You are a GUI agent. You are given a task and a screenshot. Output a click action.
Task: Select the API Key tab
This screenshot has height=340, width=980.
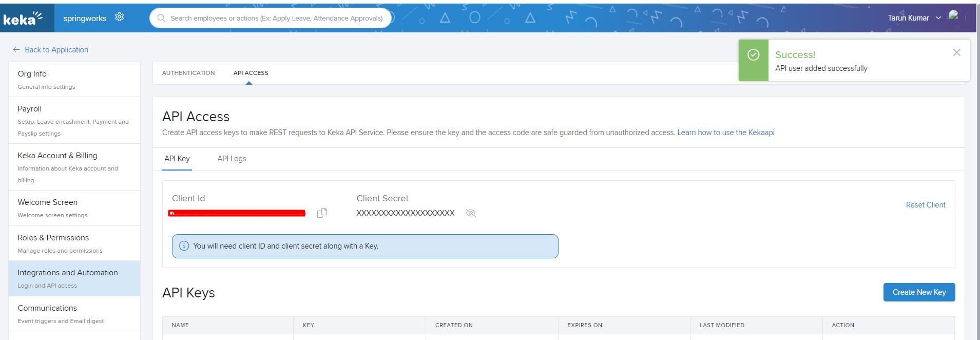[177, 159]
